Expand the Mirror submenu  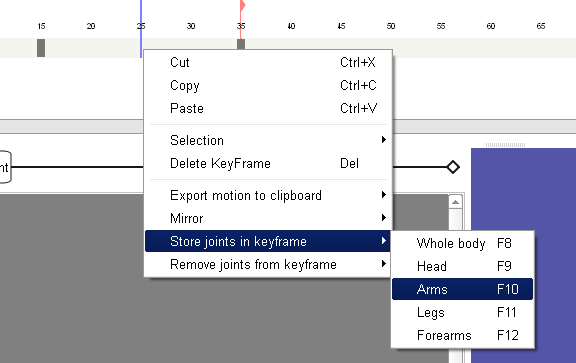268,219
